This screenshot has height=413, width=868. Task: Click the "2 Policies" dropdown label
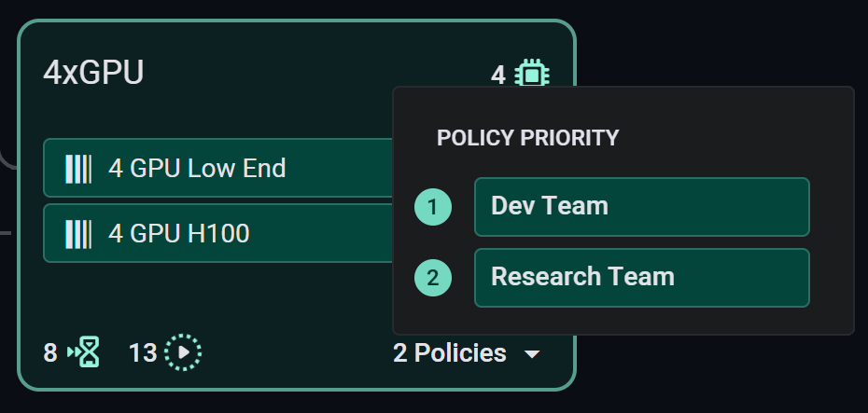[x=450, y=353]
